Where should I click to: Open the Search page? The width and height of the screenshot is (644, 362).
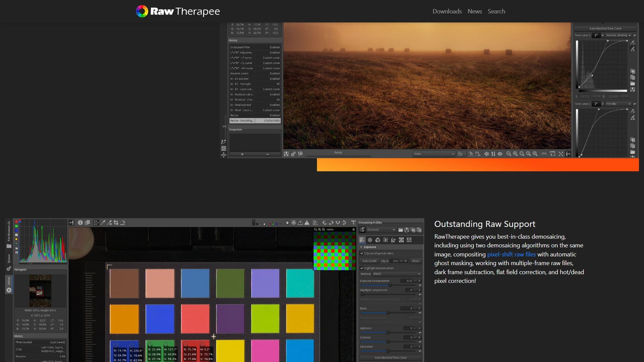pyautogui.click(x=496, y=11)
